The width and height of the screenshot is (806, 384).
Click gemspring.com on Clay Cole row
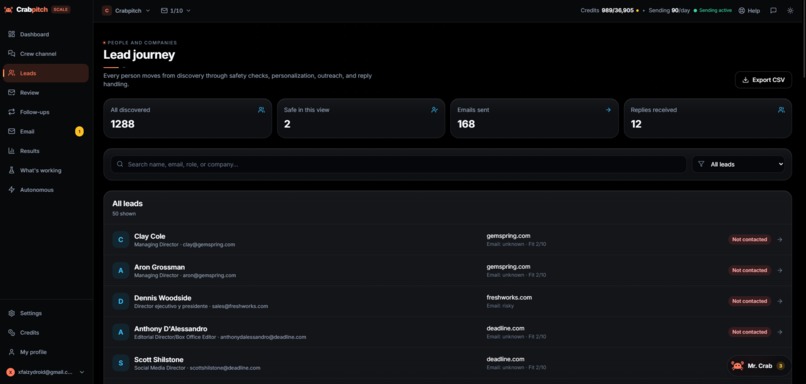coord(508,236)
